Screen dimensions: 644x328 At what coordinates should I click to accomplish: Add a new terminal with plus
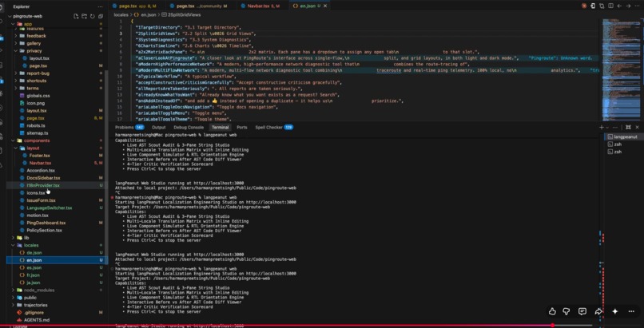[602, 128]
